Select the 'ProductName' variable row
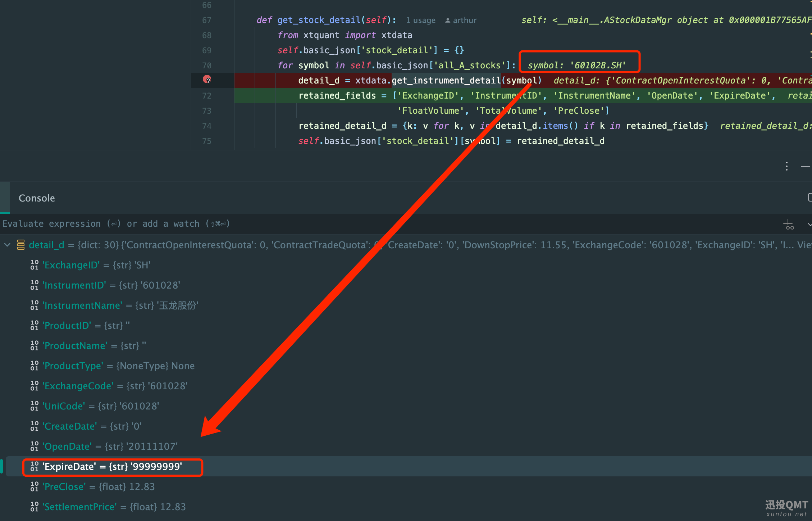Image resolution: width=812 pixels, height=521 pixels. 409,346
